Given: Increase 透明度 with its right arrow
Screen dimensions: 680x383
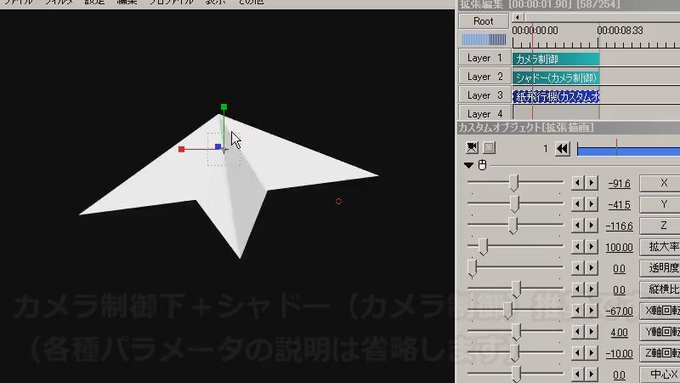Looking at the screenshot, I should [x=592, y=268].
